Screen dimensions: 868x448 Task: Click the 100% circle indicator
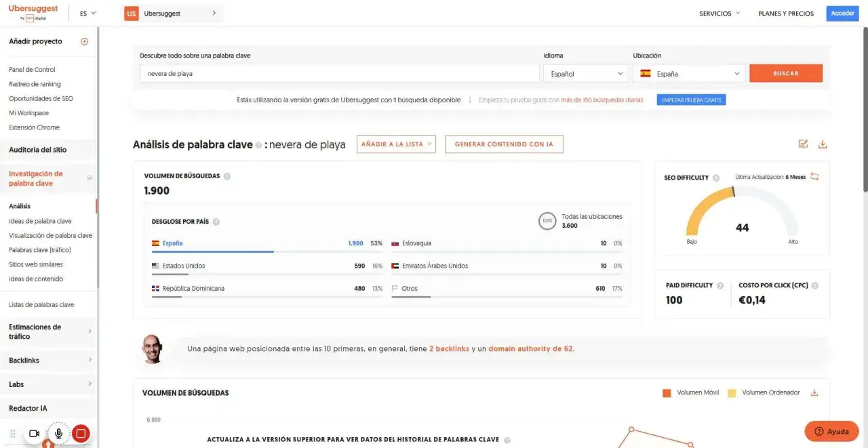point(547,221)
